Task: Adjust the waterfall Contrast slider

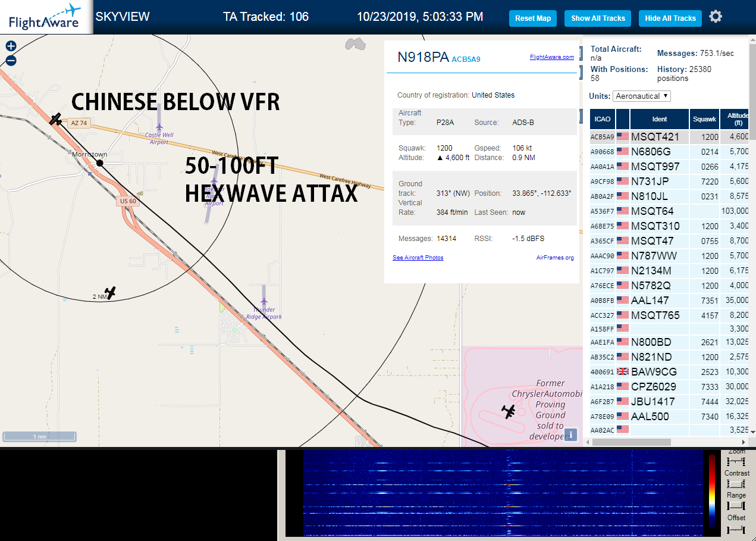Action: (x=736, y=484)
